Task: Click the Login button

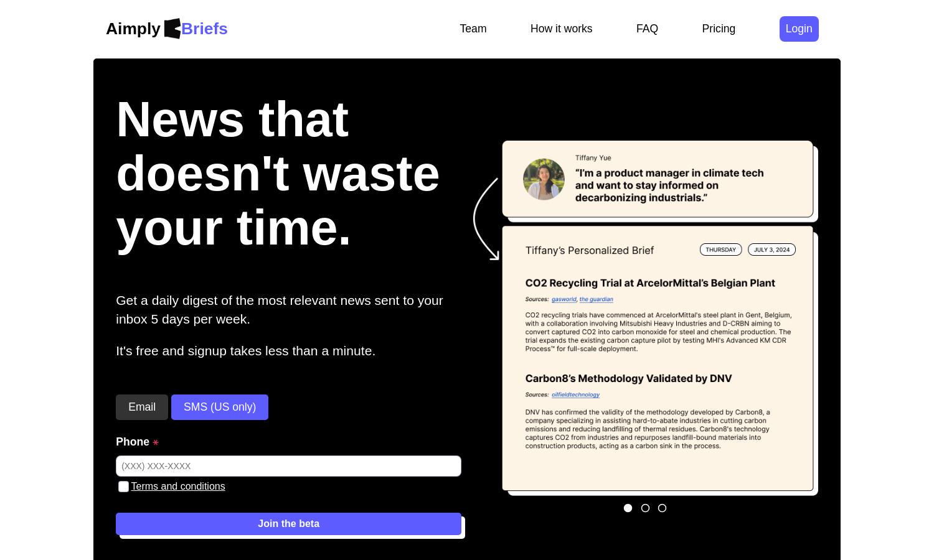Action: pyautogui.click(x=799, y=29)
